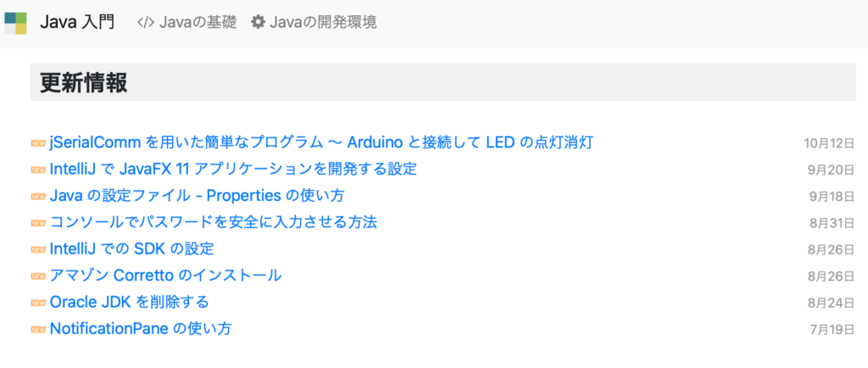Screen dimensions: 868x368
Task: Click NEW badge next to jSerialComm article
Action: click(38, 143)
